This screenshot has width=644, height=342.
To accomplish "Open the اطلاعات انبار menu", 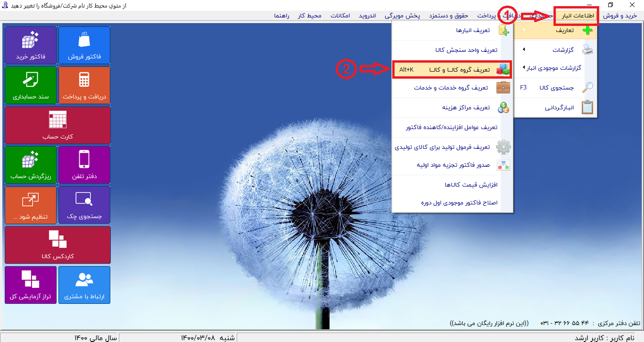I will click(x=576, y=16).
